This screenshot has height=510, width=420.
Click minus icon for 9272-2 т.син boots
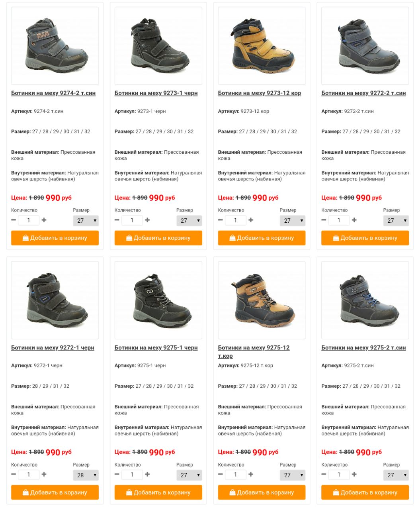324,220
